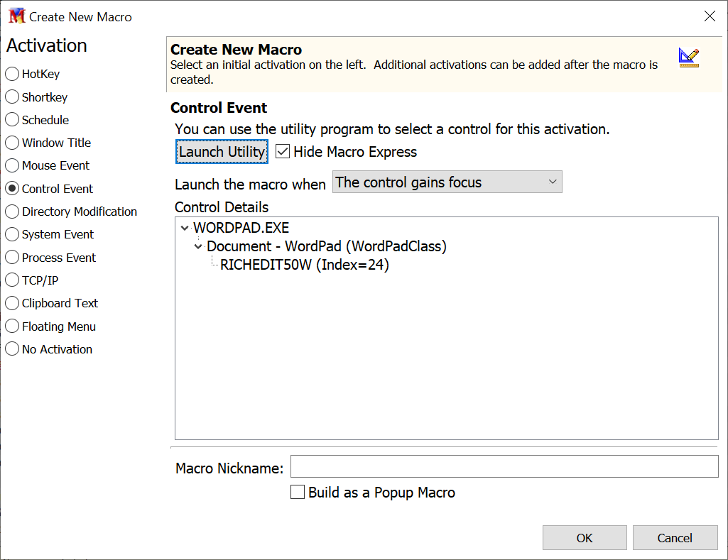Select the Mouse Event radio button

[12, 165]
